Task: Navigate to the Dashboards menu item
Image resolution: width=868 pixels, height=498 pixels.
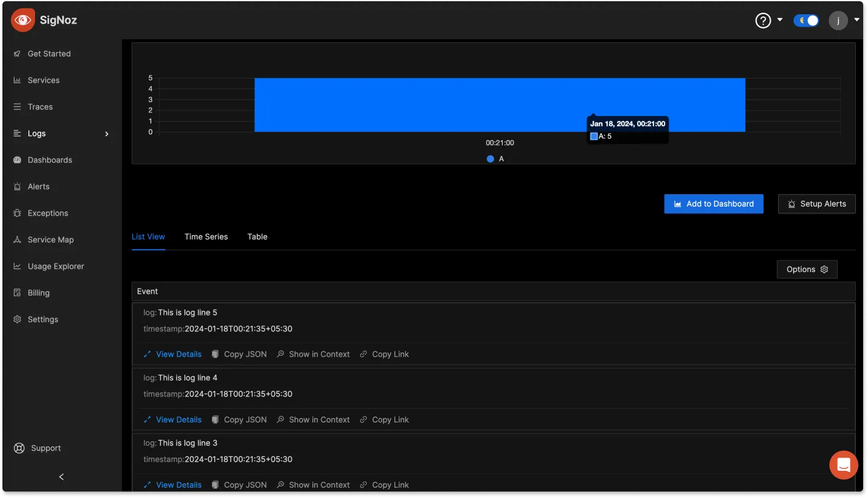Action: pyautogui.click(x=50, y=160)
